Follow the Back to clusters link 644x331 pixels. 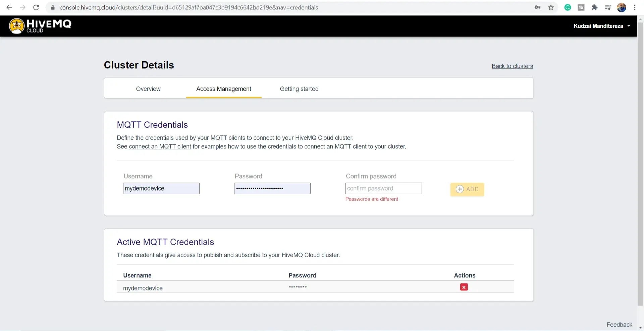point(512,66)
